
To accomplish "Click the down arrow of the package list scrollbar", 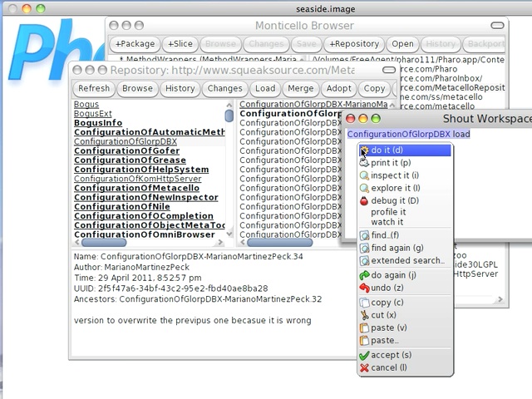I will coord(229,234).
